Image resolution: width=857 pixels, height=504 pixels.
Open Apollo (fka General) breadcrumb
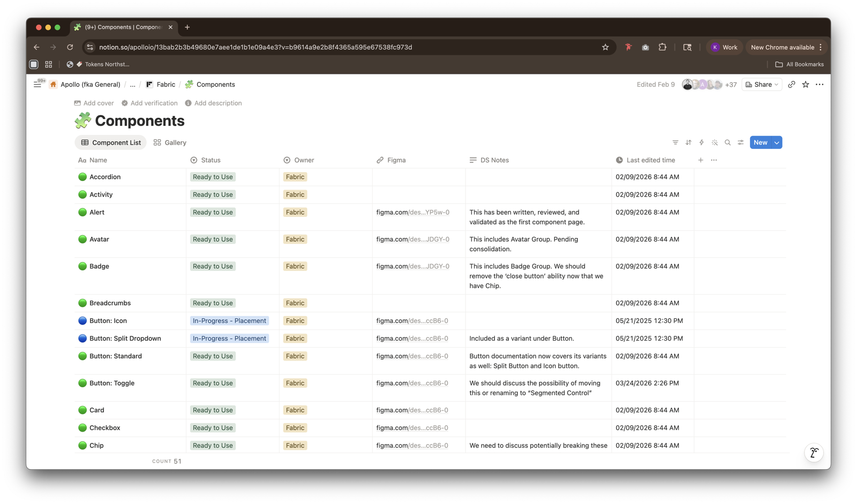pyautogui.click(x=85, y=85)
